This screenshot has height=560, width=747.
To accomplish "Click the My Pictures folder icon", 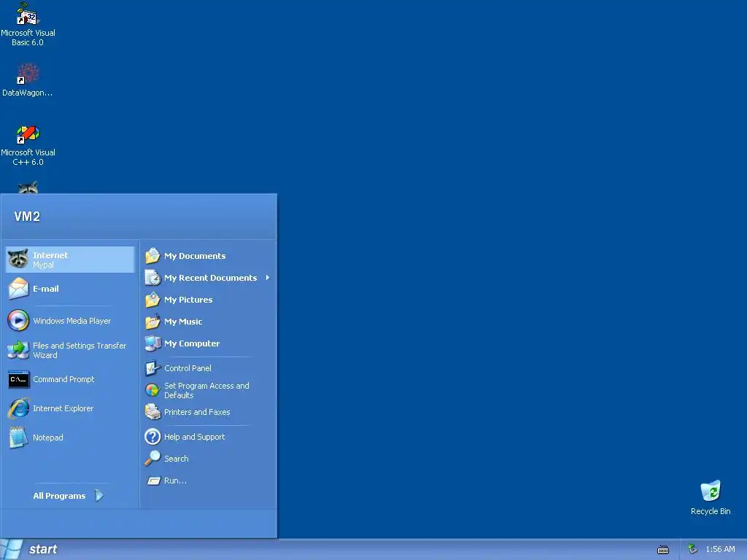I will click(x=152, y=300).
